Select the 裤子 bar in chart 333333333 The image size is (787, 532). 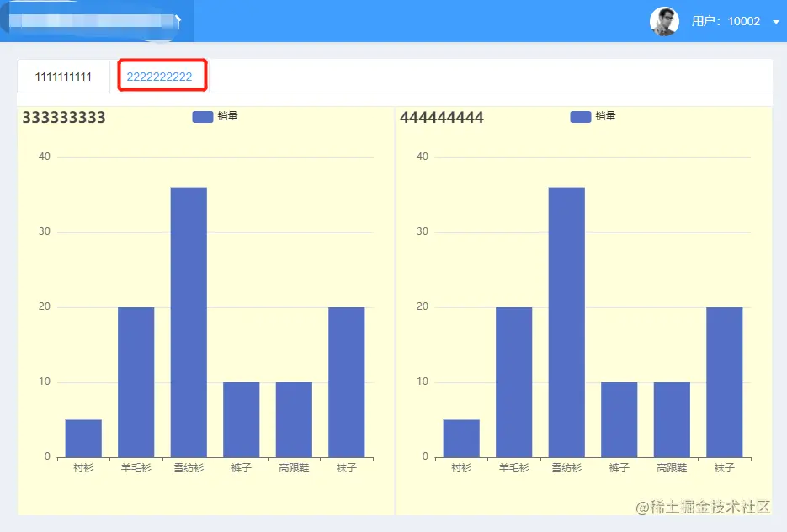242,419
